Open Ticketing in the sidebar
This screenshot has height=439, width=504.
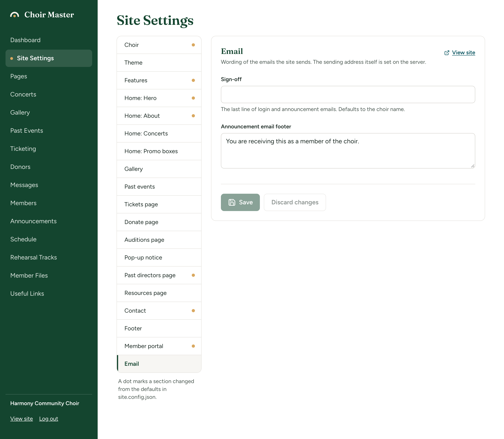[49, 149]
